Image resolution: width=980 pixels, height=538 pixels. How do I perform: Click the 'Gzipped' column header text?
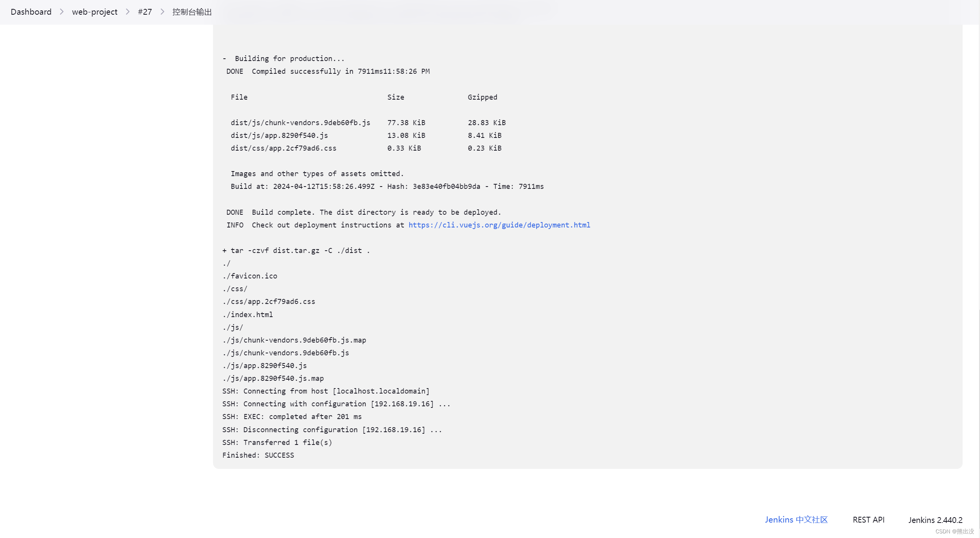(x=482, y=97)
